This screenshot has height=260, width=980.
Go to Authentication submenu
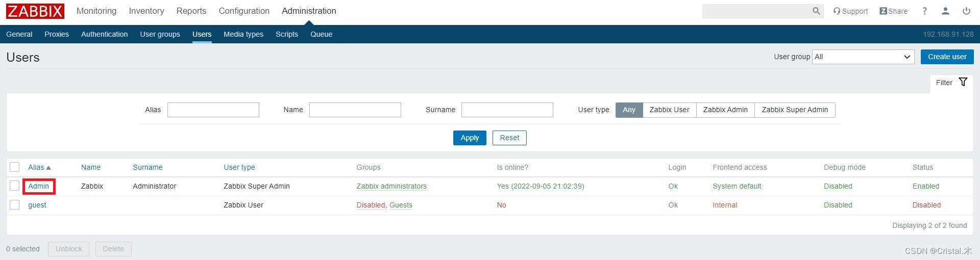click(105, 34)
